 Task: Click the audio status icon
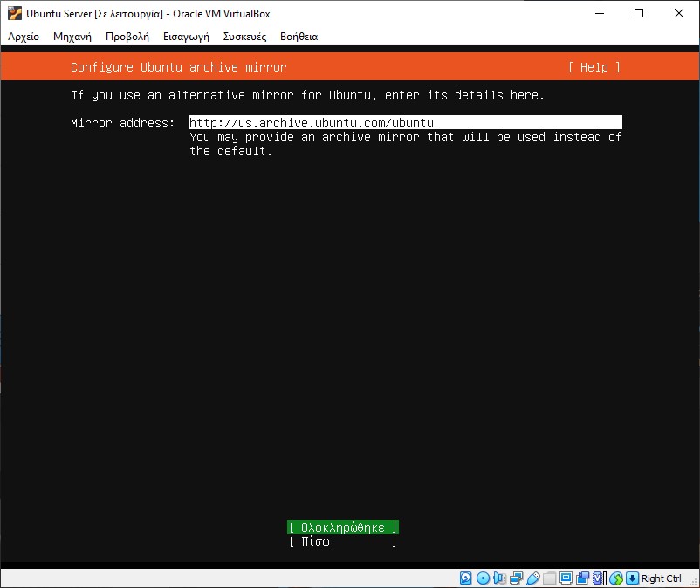tap(499, 578)
